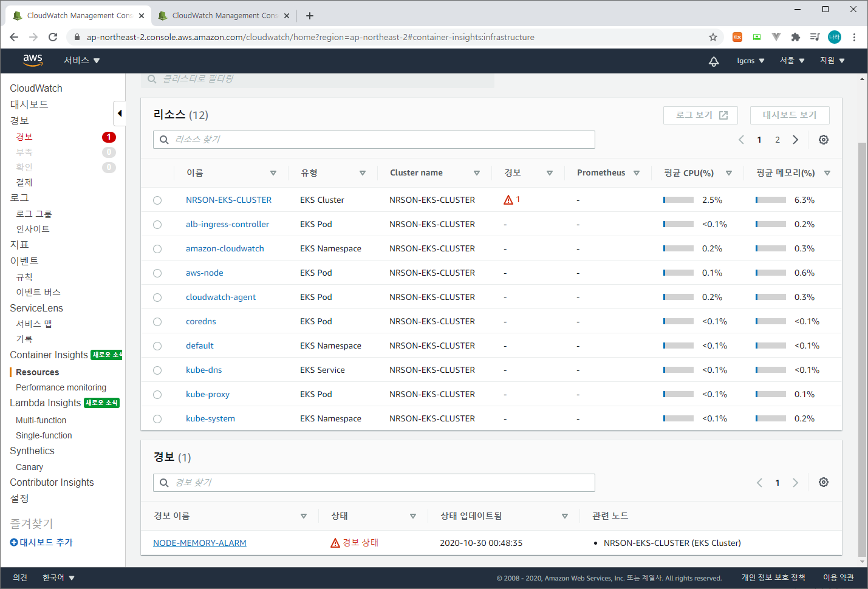The height and width of the screenshot is (589, 868).
Task: Select the alb-ingress-controller radio button
Action: point(157,225)
